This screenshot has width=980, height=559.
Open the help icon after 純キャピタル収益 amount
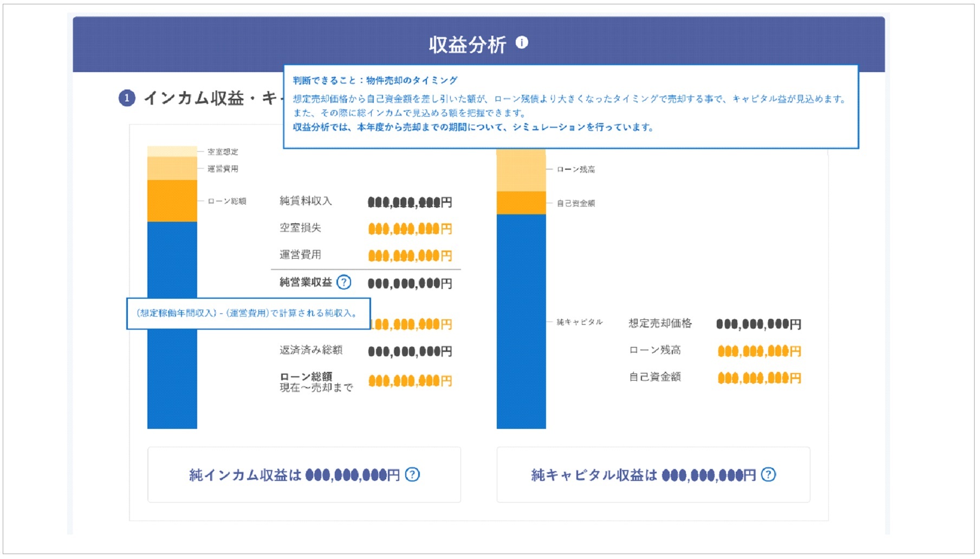click(x=768, y=475)
